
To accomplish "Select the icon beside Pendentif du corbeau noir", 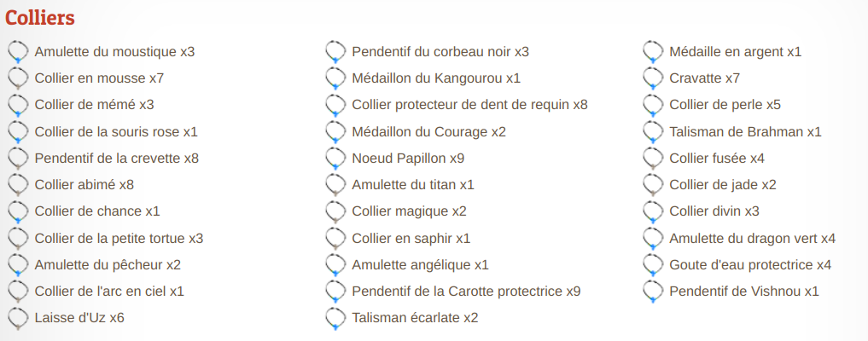I will pos(335,52).
